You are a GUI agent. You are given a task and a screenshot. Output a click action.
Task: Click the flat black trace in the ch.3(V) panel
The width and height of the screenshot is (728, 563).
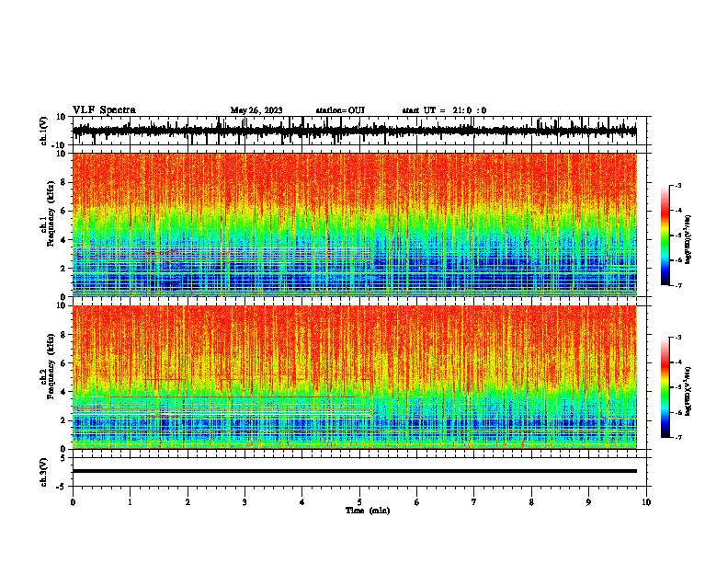355,471
